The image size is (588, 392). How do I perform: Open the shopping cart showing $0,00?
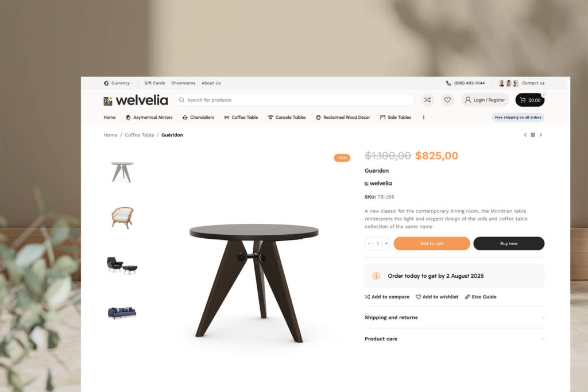pyautogui.click(x=530, y=100)
